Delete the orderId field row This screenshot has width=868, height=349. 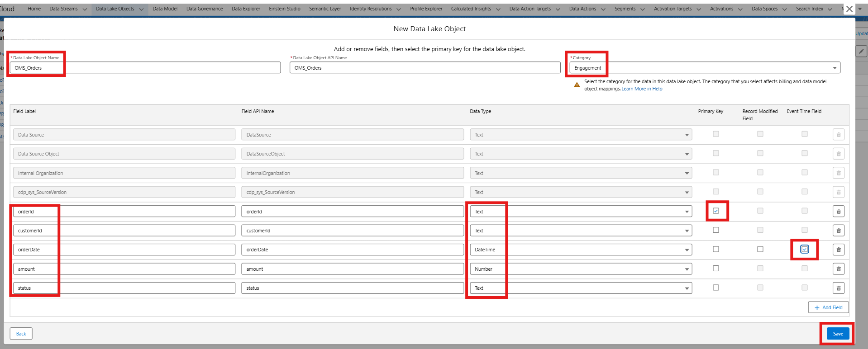tap(838, 212)
